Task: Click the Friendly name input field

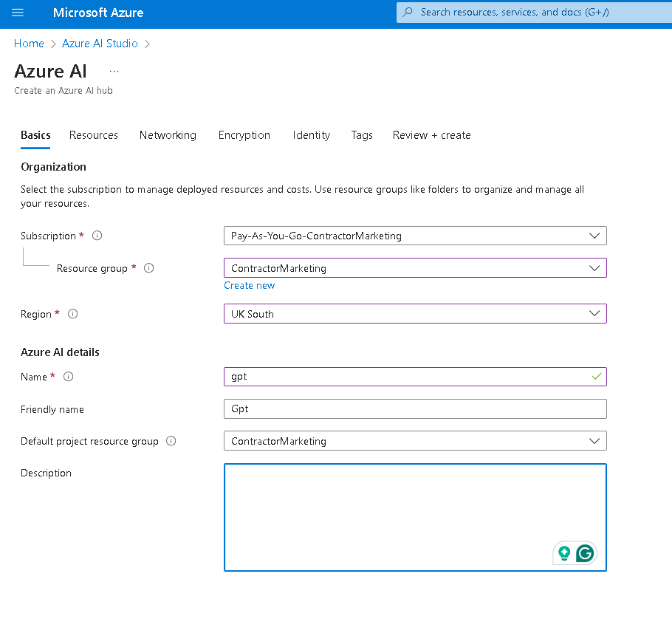Action: click(x=415, y=409)
